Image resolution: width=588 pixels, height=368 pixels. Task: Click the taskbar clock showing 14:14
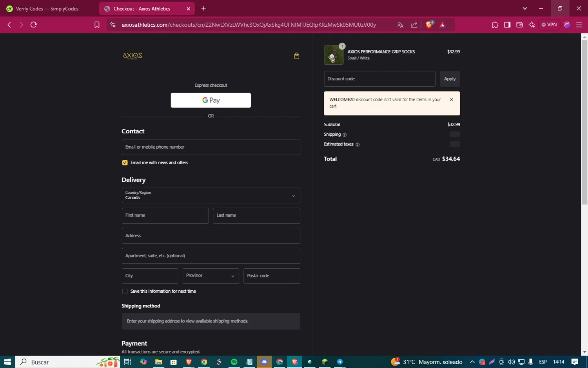pyautogui.click(x=559, y=362)
